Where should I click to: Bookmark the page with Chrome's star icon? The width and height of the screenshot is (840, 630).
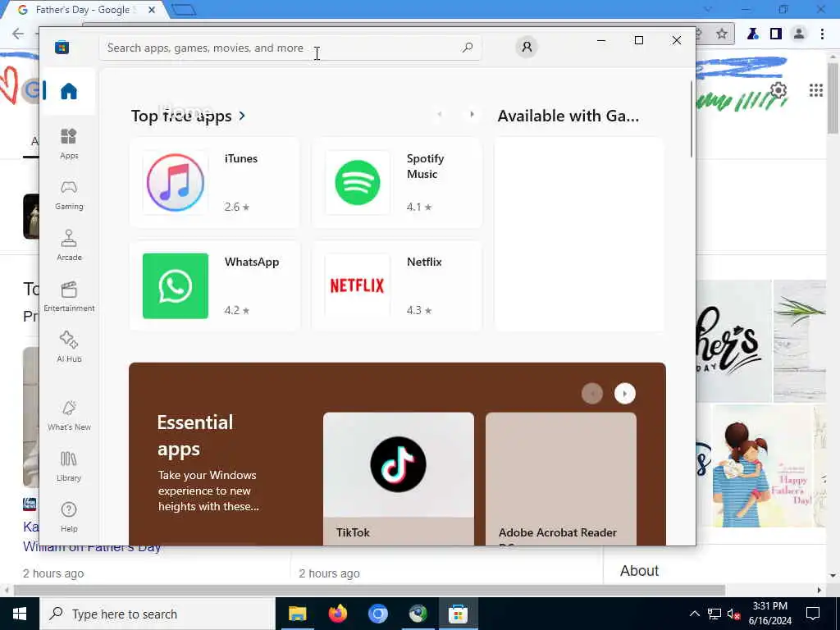pyautogui.click(x=722, y=34)
